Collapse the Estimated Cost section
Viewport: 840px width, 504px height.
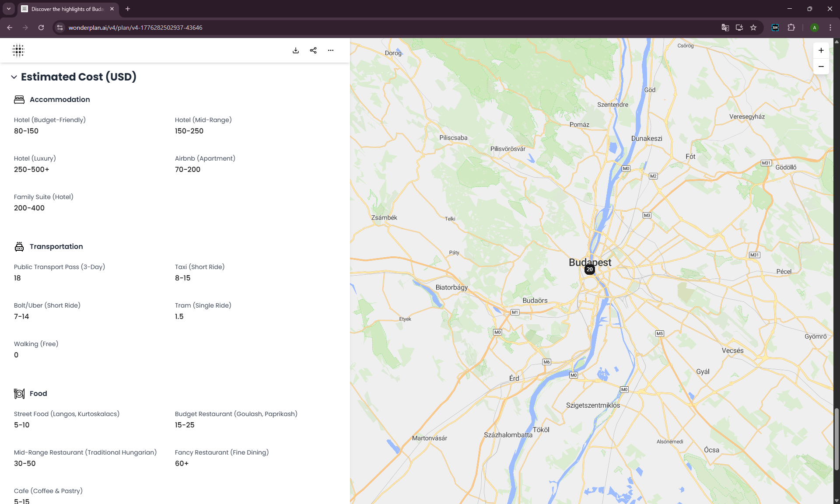[14, 77]
